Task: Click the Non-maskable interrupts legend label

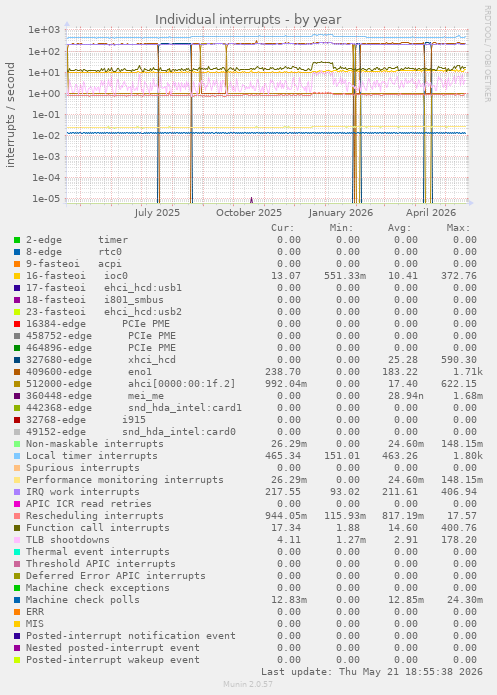Action: (x=94, y=444)
